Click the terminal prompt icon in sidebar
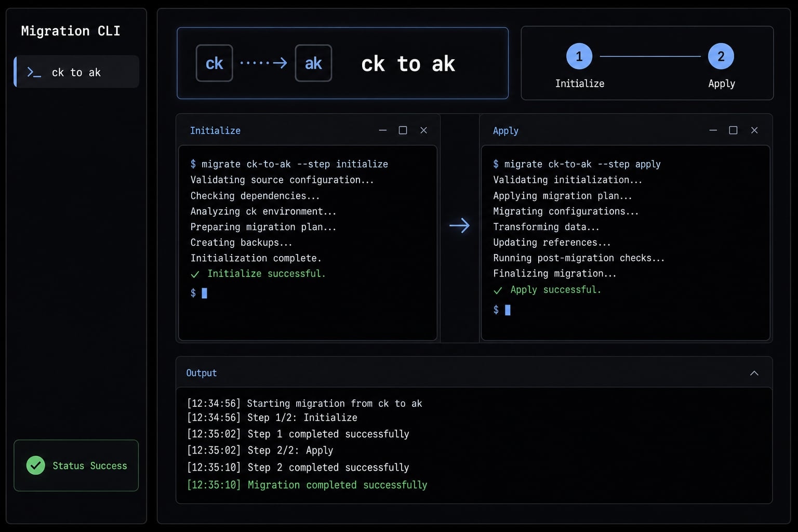 point(34,73)
